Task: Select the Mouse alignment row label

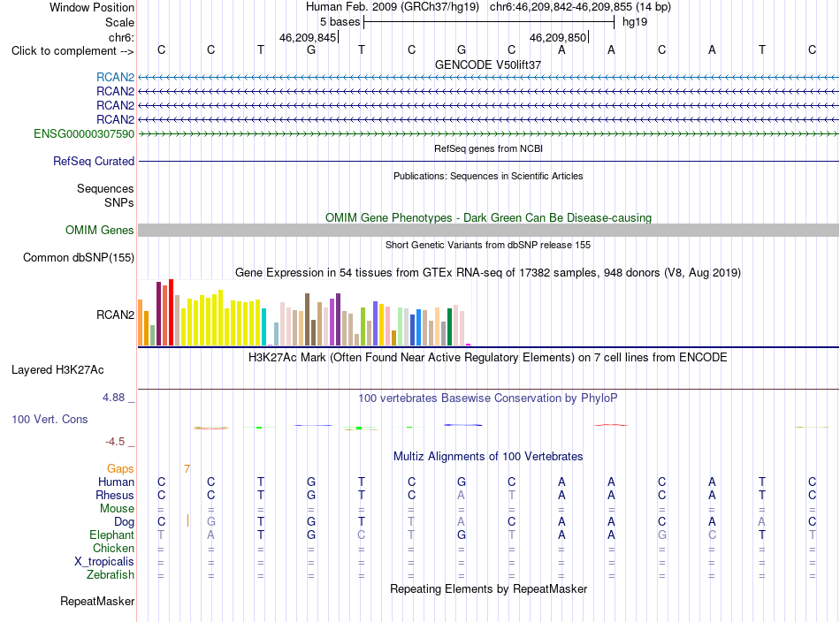Action: click(117, 509)
